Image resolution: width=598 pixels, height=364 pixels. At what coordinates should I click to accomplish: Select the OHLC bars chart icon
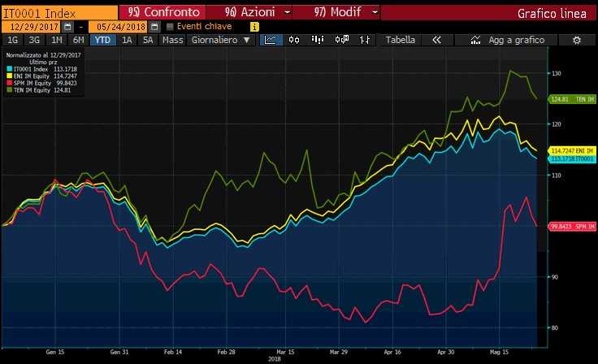point(365,40)
